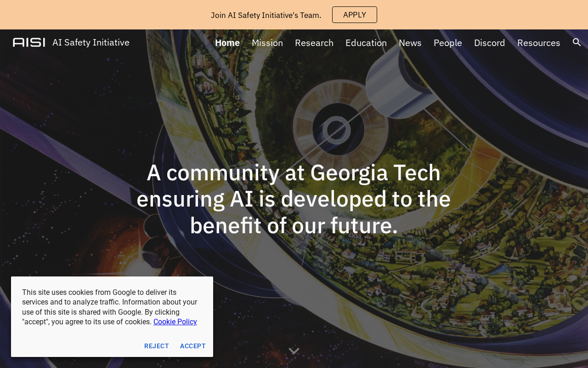The image size is (588, 368).
Task: Click the search magnifier icon
Action: 577,42
